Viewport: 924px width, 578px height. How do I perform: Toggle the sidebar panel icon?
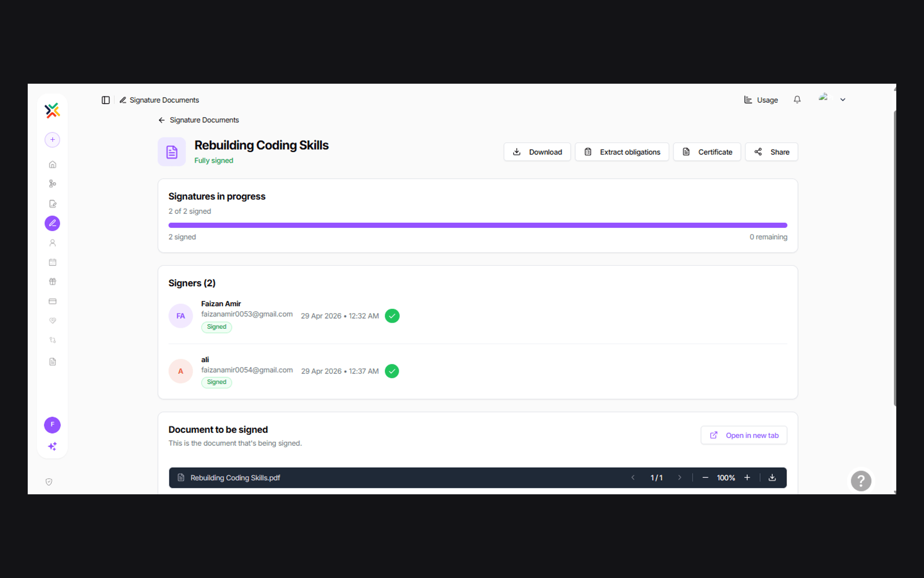(x=106, y=100)
